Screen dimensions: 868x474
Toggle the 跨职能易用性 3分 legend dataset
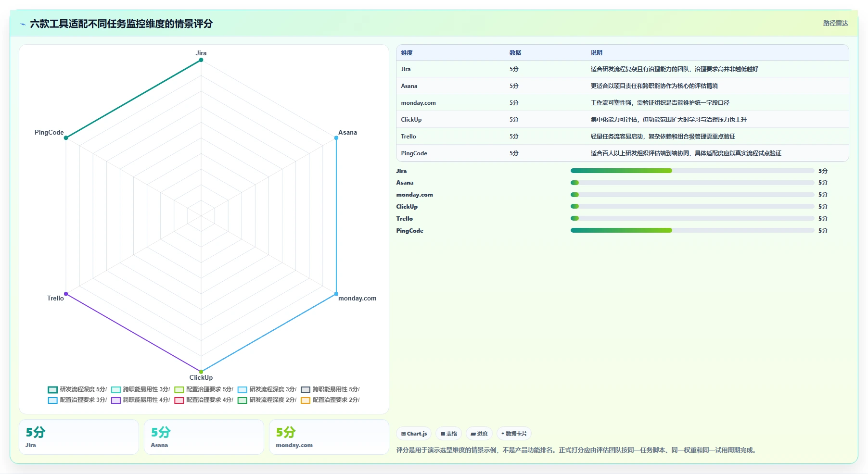pos(140,389)
